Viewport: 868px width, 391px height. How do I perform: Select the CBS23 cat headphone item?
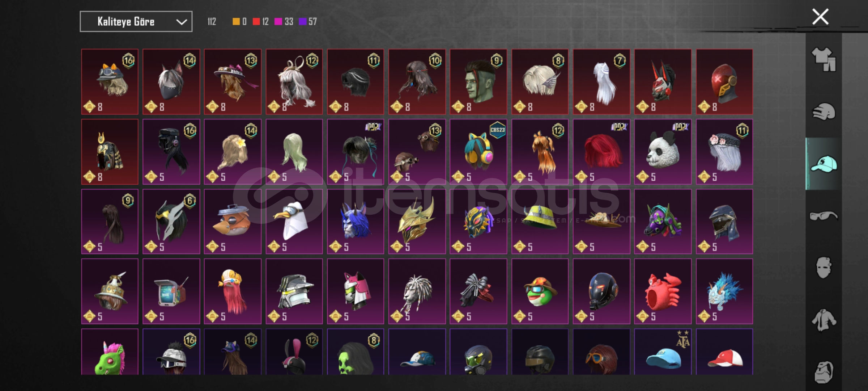(478, 152)
